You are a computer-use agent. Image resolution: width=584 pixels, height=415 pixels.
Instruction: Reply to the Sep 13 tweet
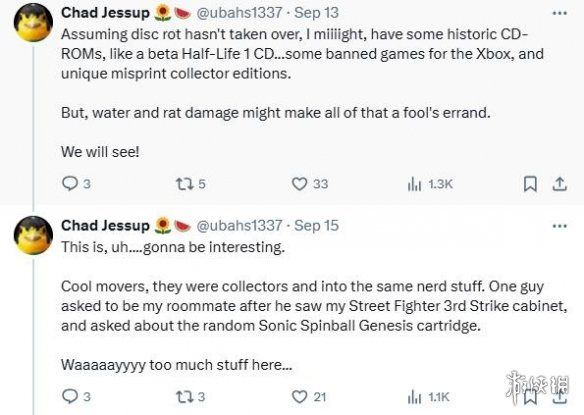(x=70, y=184)
